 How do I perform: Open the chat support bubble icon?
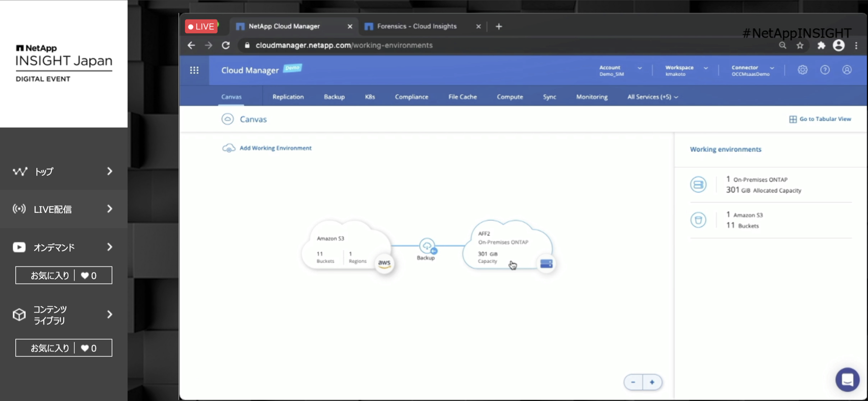click(847, 380)
